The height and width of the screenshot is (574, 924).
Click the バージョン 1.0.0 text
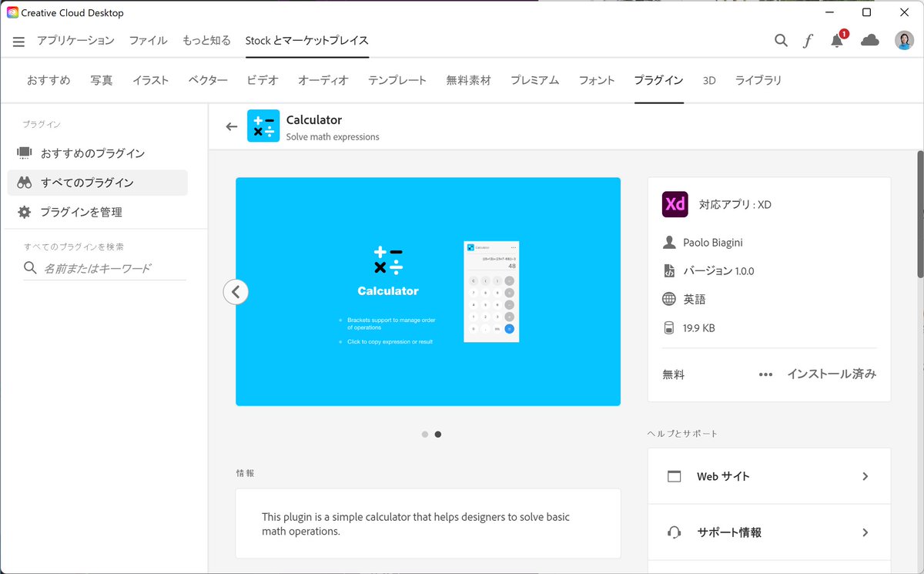tap(718, 270)
